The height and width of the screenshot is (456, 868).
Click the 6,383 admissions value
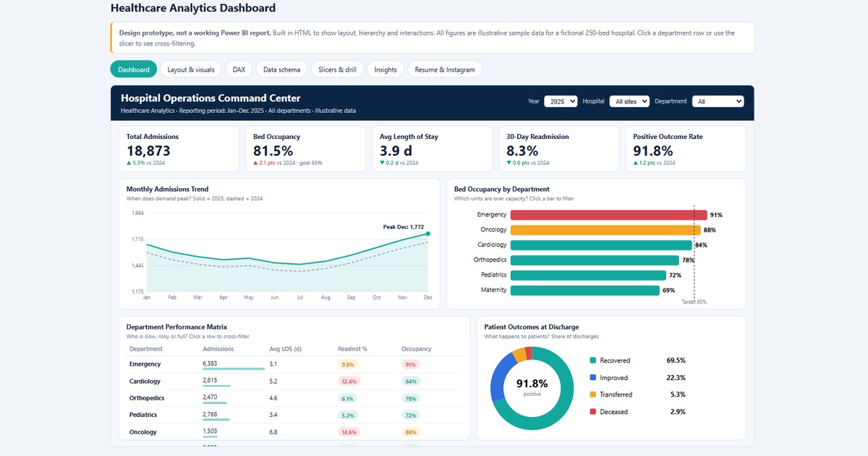210,363
